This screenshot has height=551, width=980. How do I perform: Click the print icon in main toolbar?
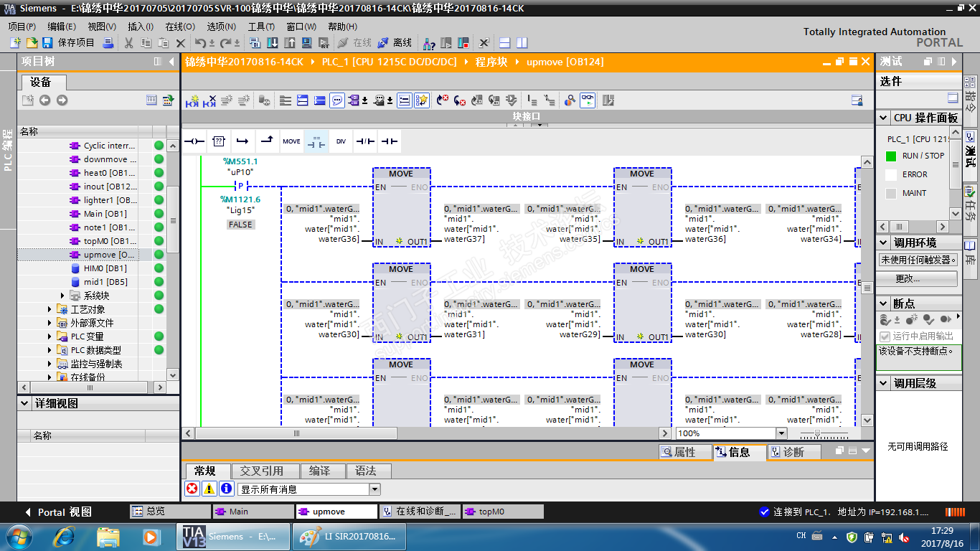pyautogui.click(x=108, y=43)
